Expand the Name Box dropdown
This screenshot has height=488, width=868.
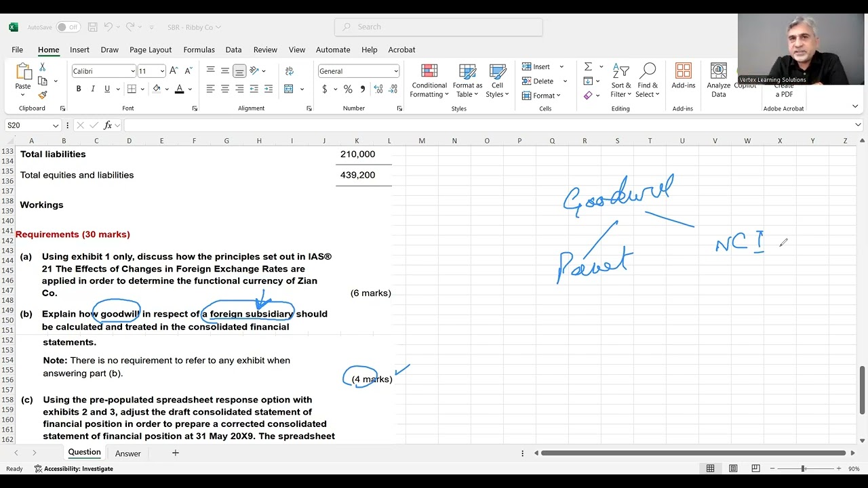click(x=56, y=125)
